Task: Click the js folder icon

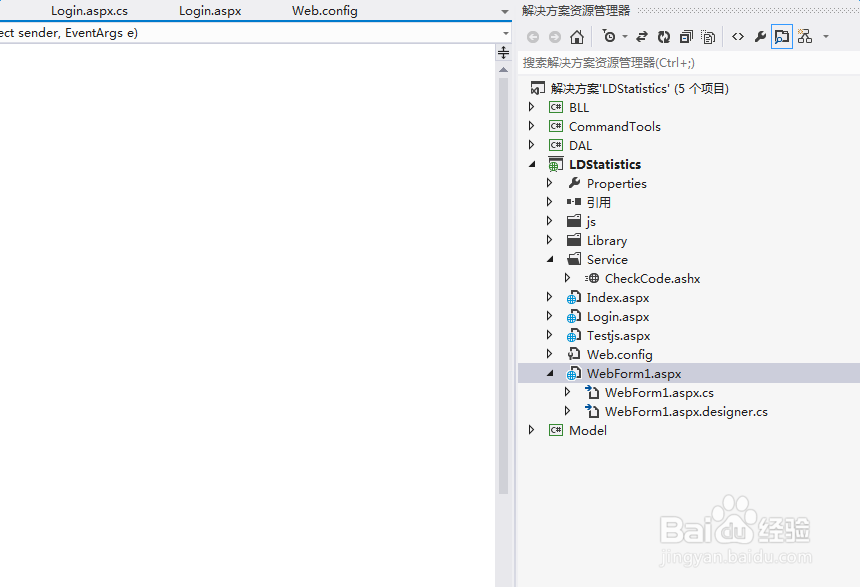Action: tap(574, 221)
